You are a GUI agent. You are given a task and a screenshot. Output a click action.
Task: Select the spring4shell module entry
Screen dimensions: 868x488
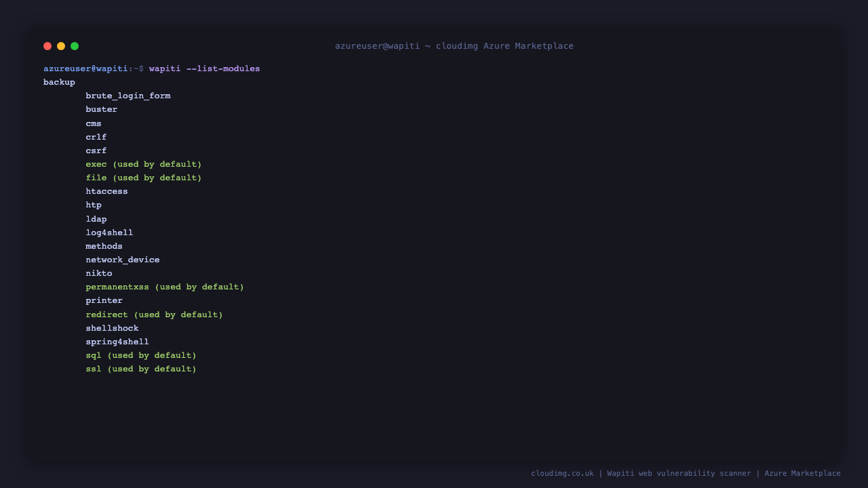[117, 342]
